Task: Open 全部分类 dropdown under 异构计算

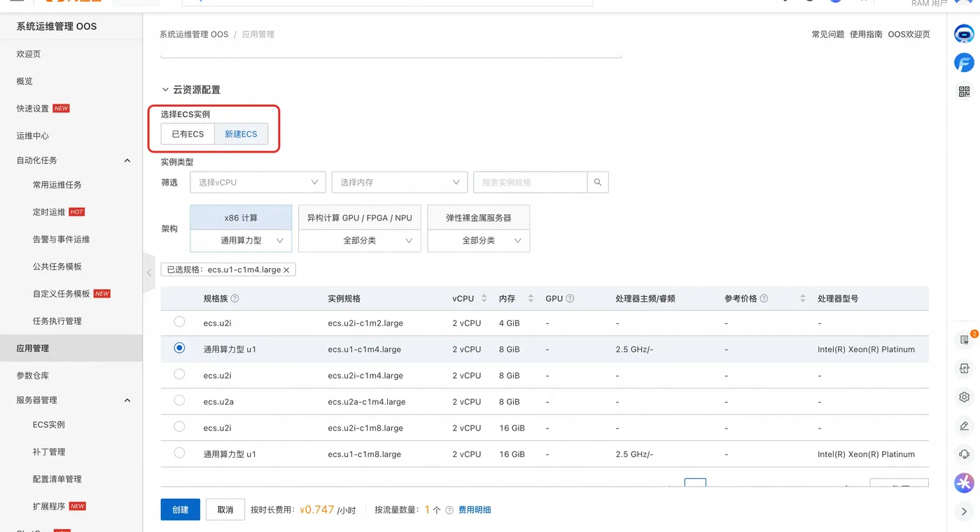Action: pyautogui.click(x=359, y=240)
